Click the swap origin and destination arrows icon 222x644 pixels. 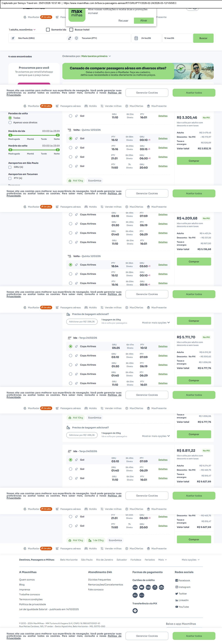(x=69, y=38)
